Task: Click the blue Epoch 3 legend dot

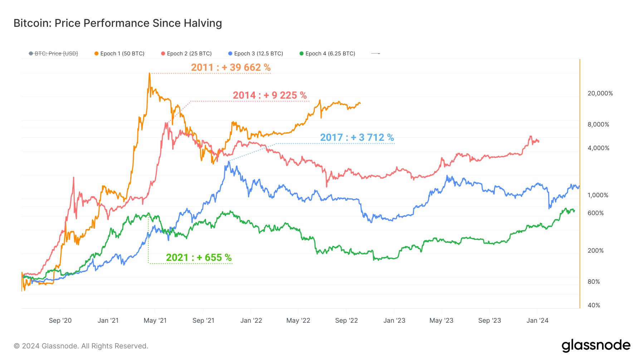Action: (x=230, y=54)
